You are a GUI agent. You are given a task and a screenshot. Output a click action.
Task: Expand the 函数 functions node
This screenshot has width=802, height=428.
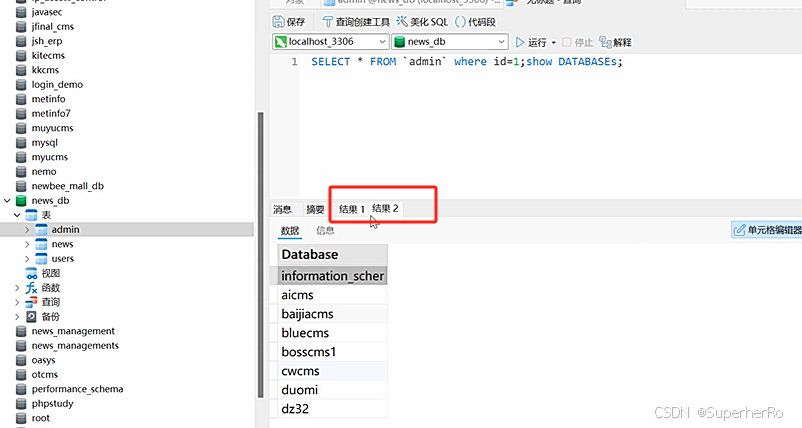(x=17, y=288)
